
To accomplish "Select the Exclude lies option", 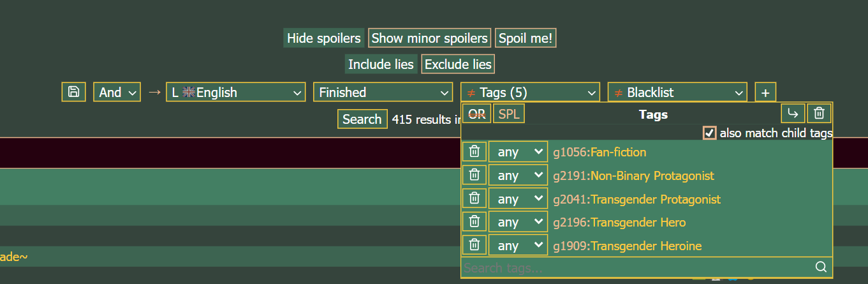I will coord(458,64).
